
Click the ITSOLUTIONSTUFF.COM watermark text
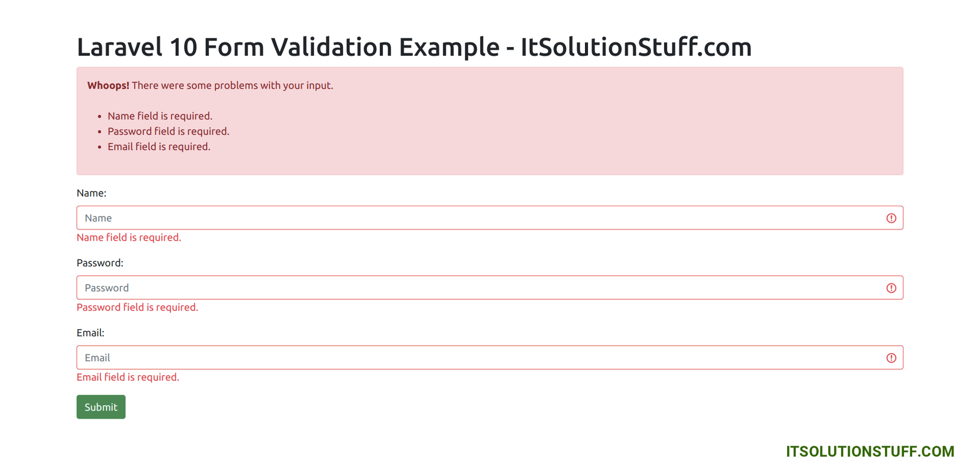[x=870, y=452]
